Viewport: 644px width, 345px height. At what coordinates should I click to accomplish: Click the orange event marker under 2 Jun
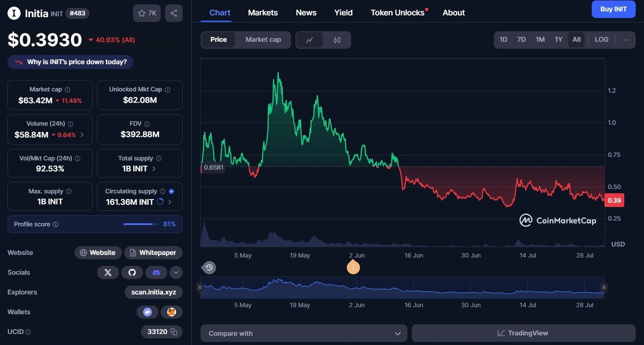click(353, 267)
